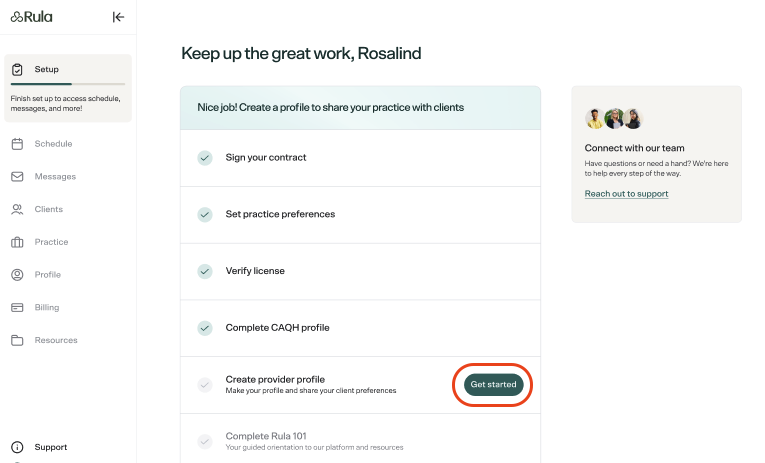This screenshot has height=463, width=765.
Task: Click the Sign your contract checkmark
Action: pos(205,158)
